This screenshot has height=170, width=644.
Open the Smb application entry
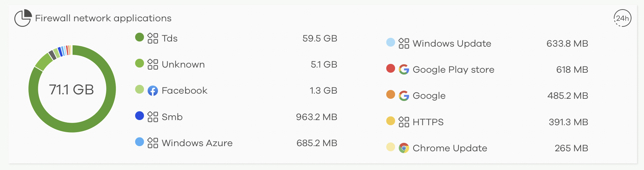172,117
